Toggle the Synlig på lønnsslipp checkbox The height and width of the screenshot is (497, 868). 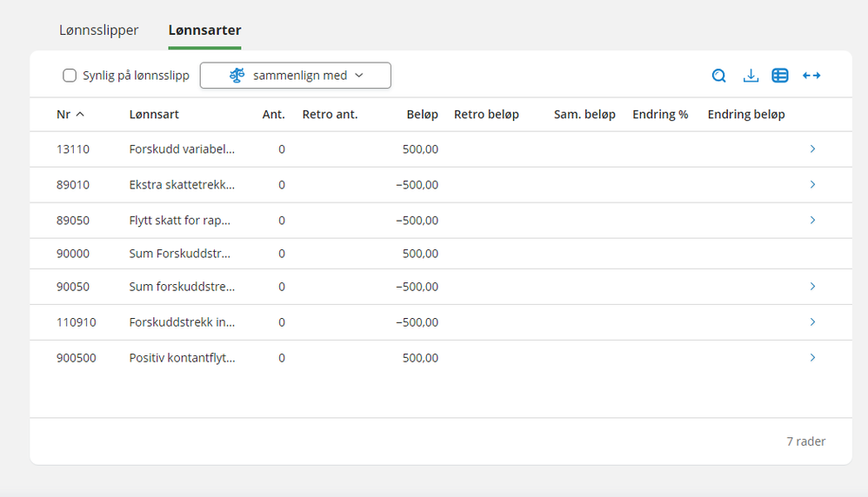pyautogui.click(x=70, y=76)
